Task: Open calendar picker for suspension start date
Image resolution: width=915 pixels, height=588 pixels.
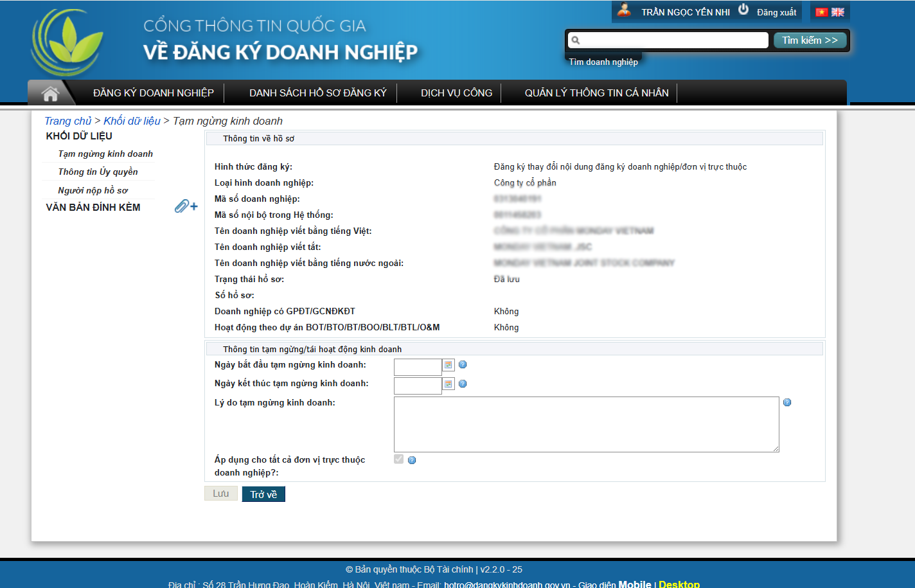Action: pyautogui.click(x=449, y=365)
